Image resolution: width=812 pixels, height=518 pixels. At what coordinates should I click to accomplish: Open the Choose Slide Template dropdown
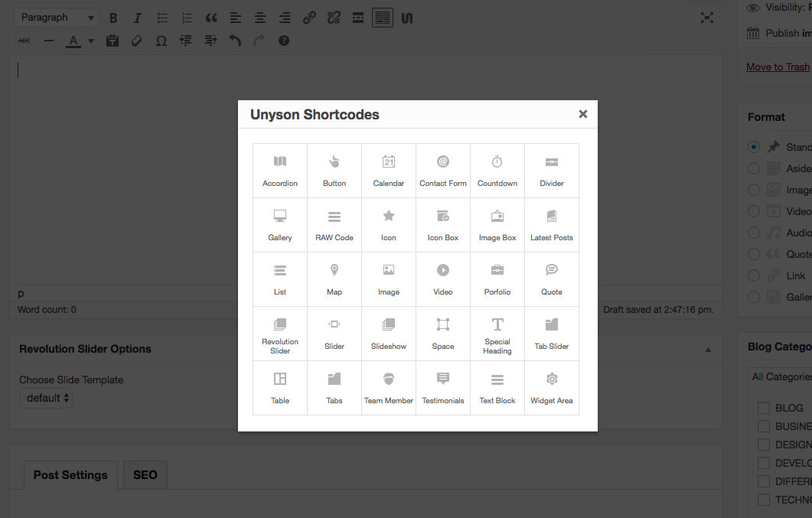click(x=46, y=398)
